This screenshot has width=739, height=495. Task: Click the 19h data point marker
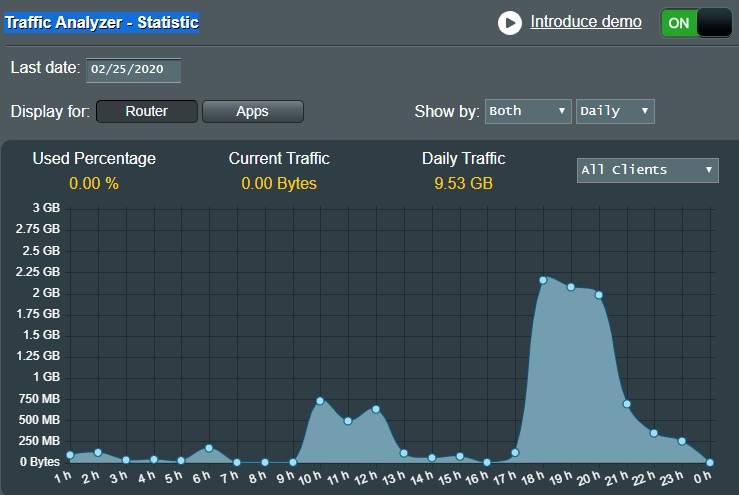pyautogui.click(x=571, y=287)
